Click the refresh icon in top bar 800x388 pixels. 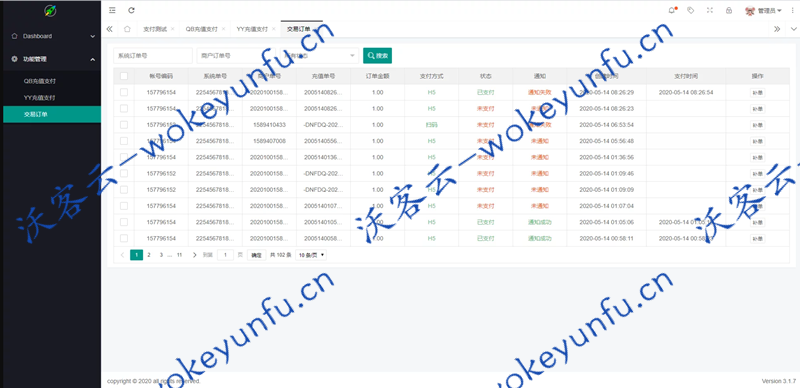[x=131, y=10]
